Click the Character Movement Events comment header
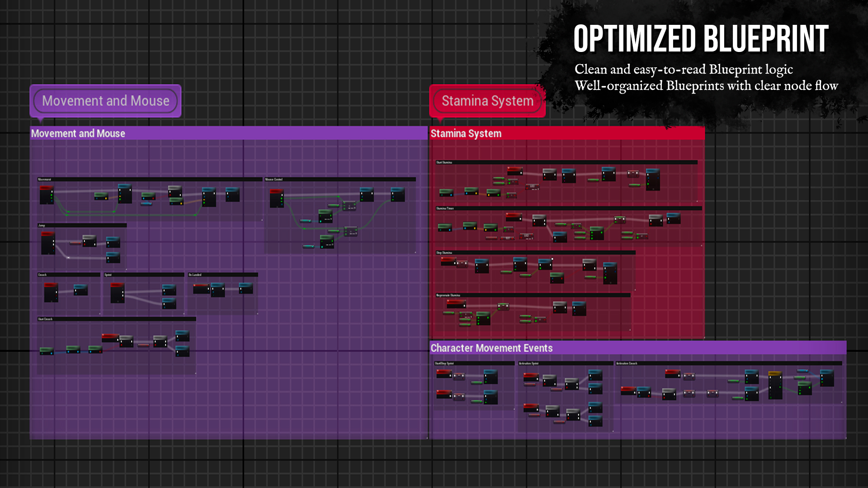Viewport: 868px width, 488px height. [491, 348]
